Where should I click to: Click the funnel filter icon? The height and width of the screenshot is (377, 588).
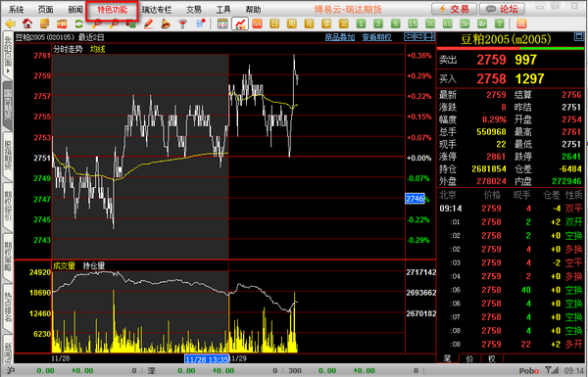(182, 24)
